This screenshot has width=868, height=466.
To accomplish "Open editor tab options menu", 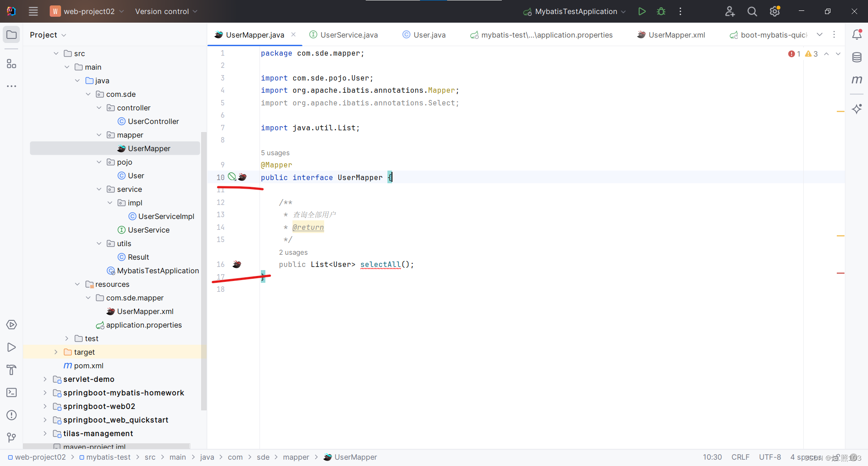I will click(834, 35).
